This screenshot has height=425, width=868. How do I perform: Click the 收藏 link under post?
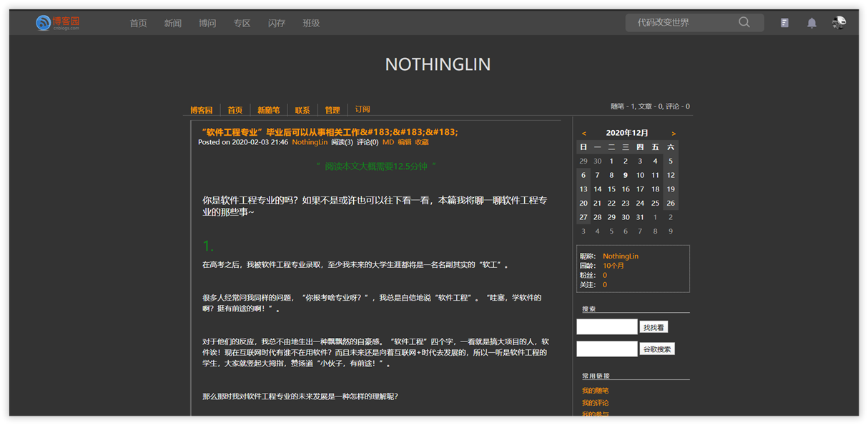422,142
